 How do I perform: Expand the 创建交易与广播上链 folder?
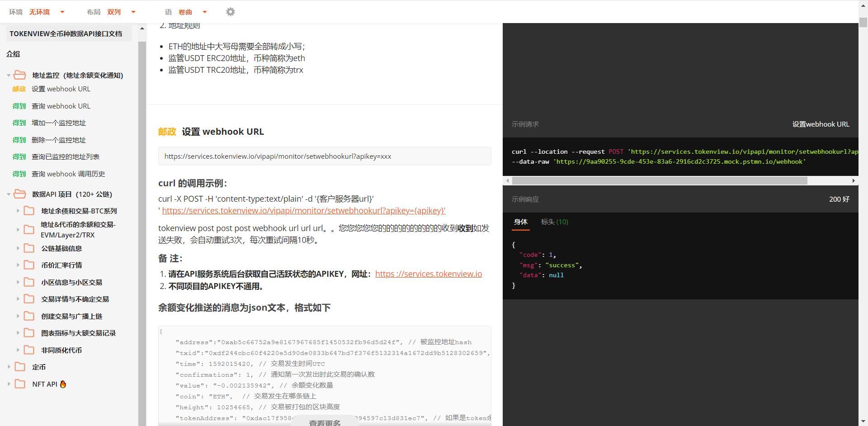click(18, 316)
